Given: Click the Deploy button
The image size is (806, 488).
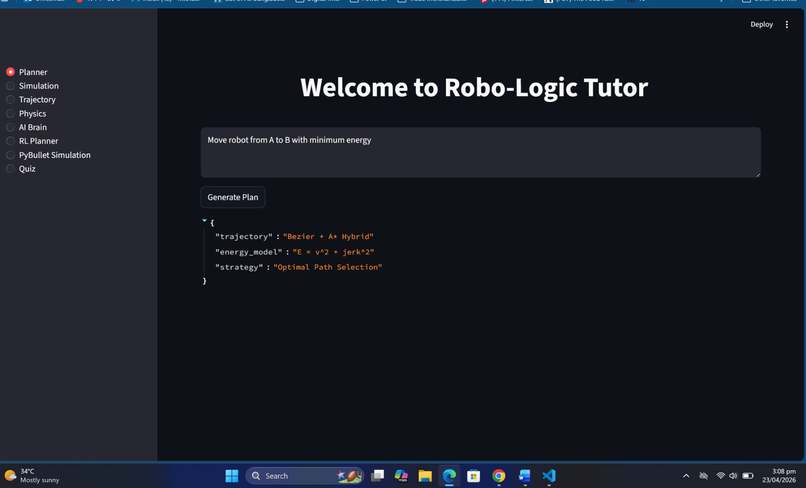Looking at the screenshot, I should (761, 24).
